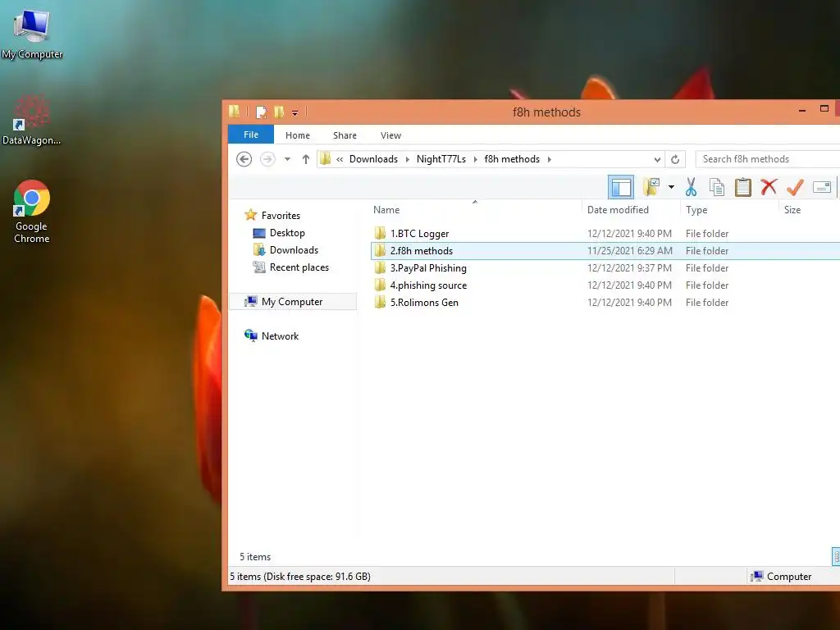The width and height of the screenshot is (840, 630).
Task: Click the 3.PayPal Phishing folder icon
Action: click(380, 267)
